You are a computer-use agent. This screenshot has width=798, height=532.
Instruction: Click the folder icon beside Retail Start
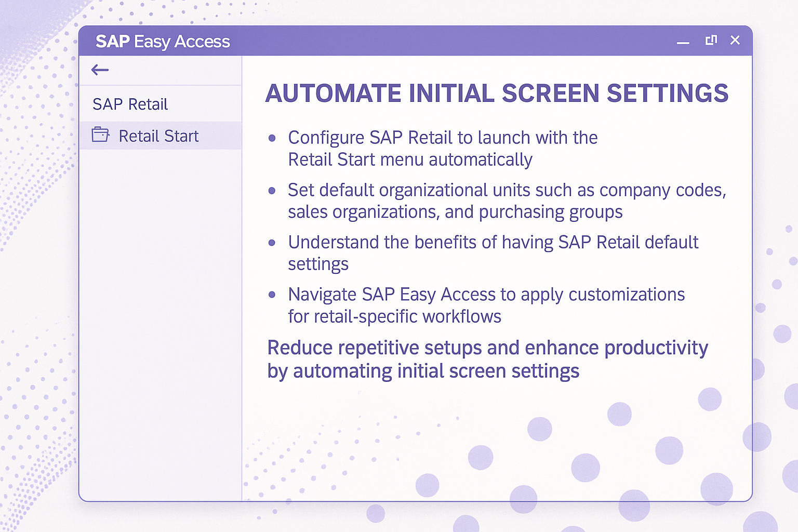tap(100, 135)
